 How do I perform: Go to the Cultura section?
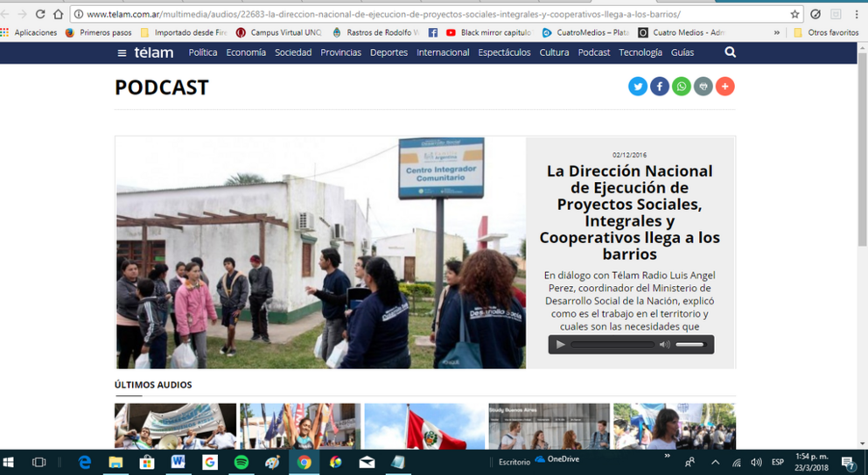coord(554,52)
